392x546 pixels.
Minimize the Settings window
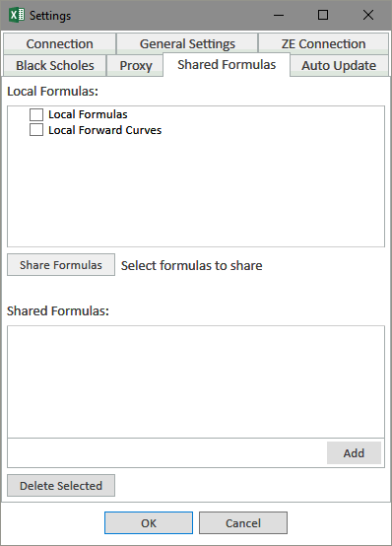click(279, 15)
